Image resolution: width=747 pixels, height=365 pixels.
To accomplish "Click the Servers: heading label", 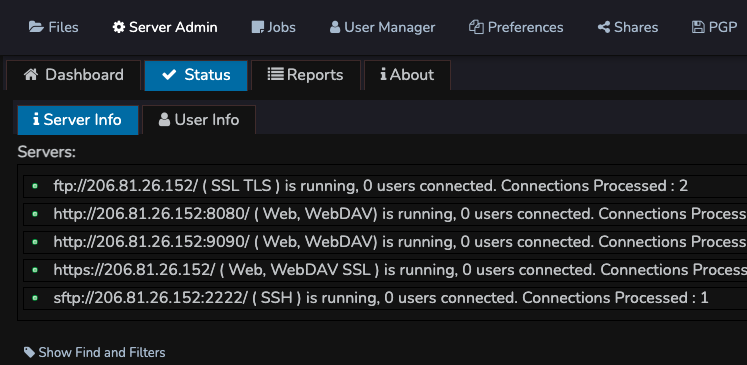I will [47, 152].
